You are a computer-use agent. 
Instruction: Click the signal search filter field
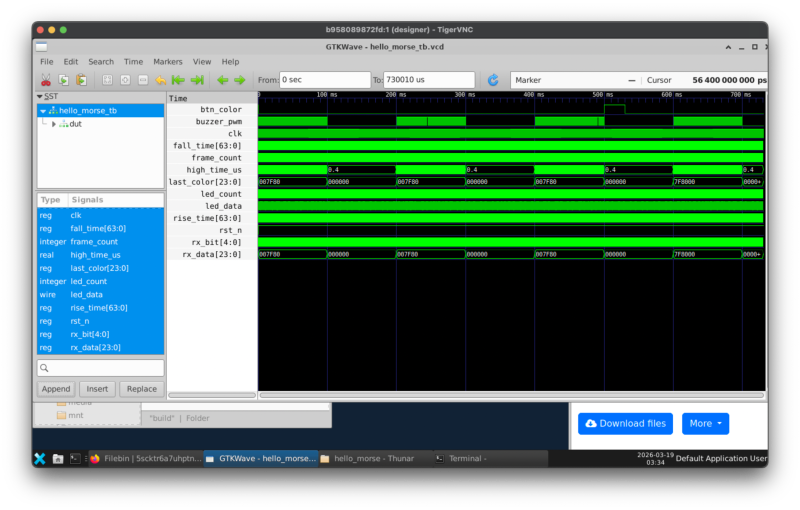click(100, 369)
